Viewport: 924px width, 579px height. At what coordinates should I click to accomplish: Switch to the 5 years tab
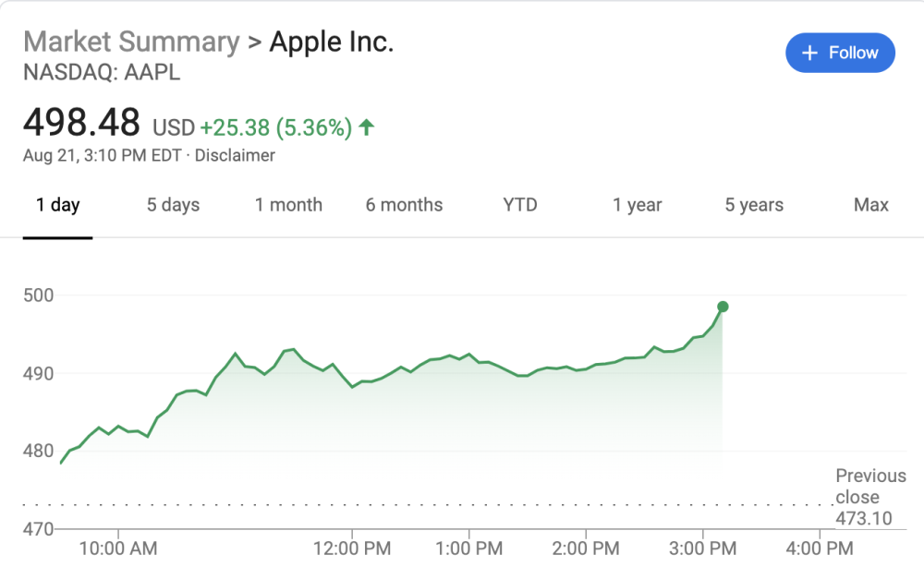(754, 205)
